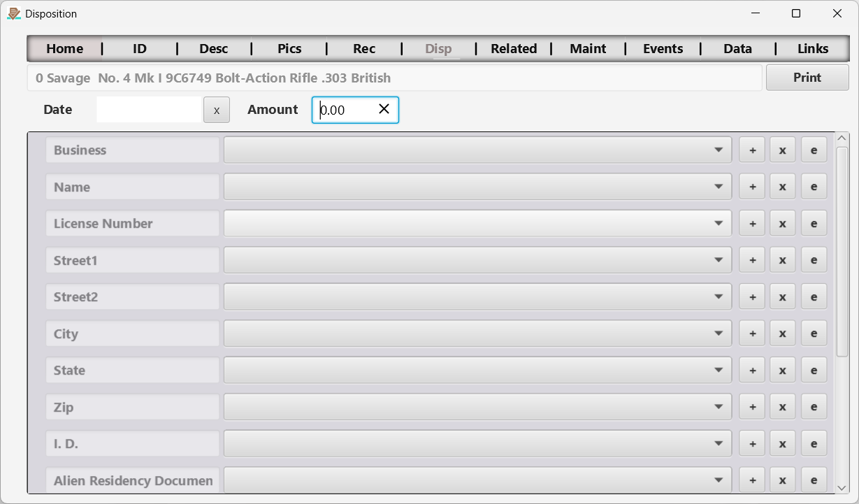Edit the Zip entry using e button
Screen dimensions: 859x504
[x=814, y=407]
